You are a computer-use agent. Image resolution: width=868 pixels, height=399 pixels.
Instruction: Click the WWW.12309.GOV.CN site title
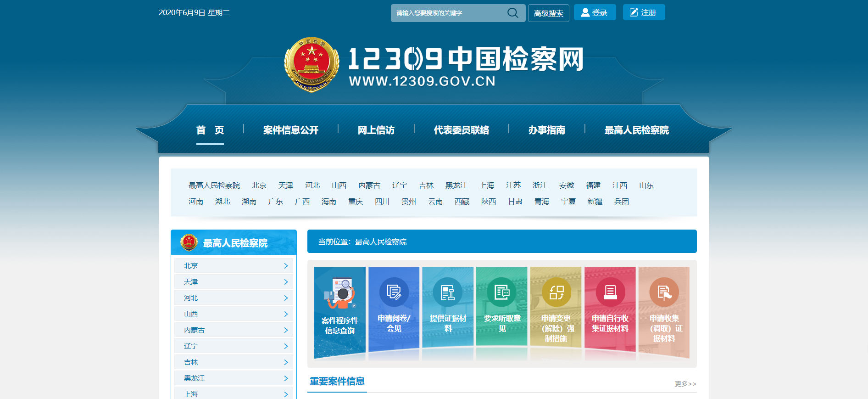(422, 81)
